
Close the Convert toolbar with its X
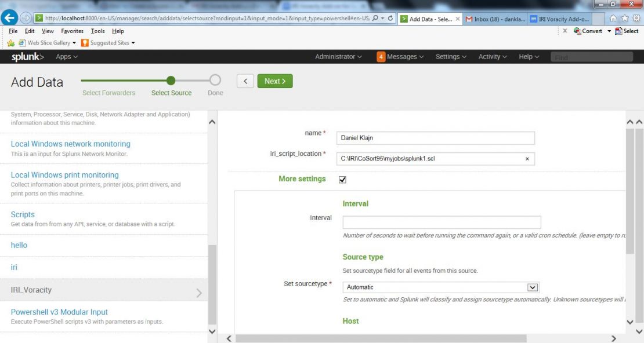pos(565,31)
